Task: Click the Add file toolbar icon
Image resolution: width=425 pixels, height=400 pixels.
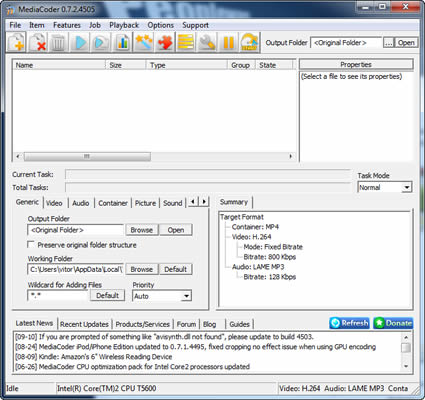Action: 16,42
